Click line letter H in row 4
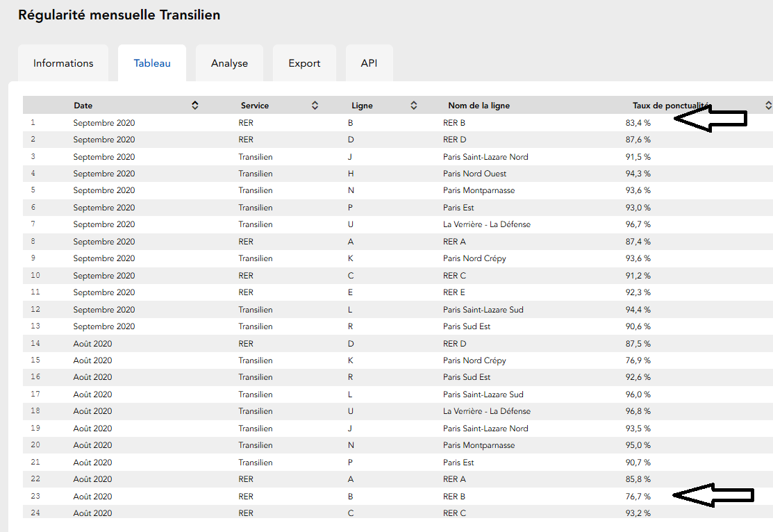The height and width of the screenshot is (532, 773). coord(351,174)
